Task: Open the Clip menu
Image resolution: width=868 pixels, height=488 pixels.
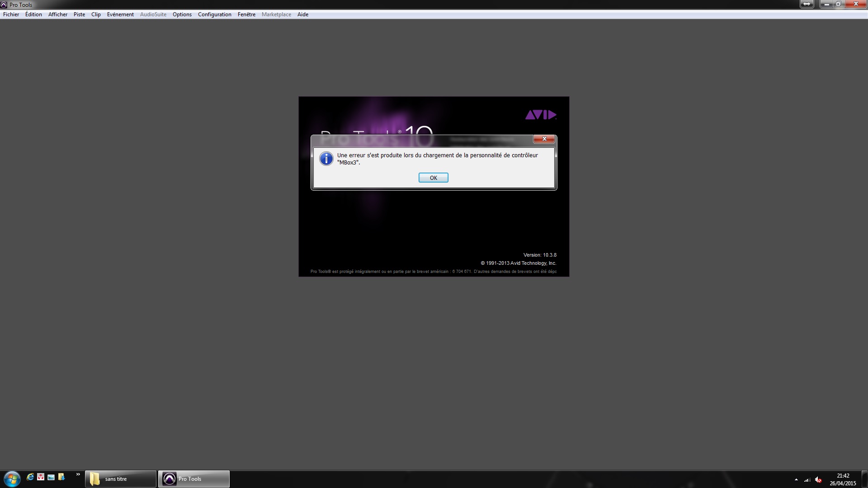Action: [96, 14]
